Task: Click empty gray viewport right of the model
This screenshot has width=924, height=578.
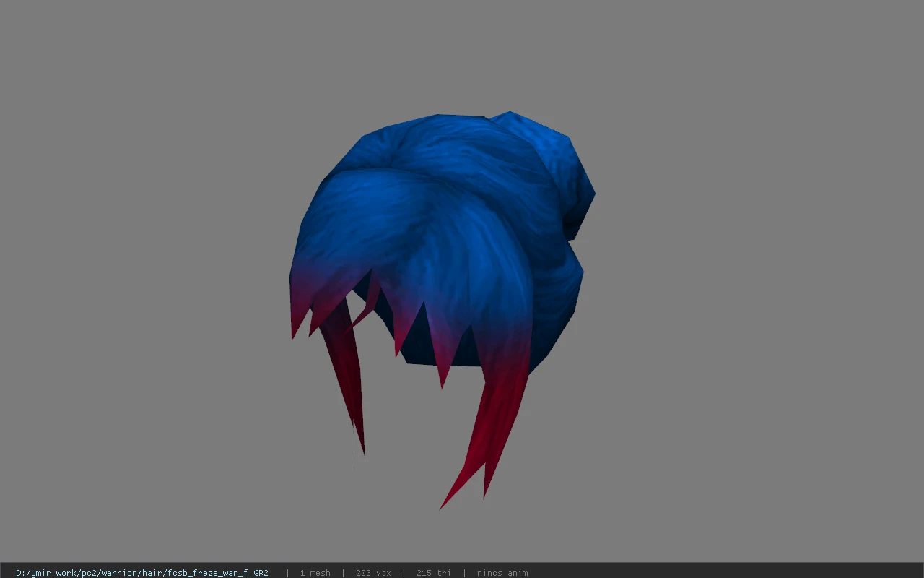Action: tap(758, 289)
